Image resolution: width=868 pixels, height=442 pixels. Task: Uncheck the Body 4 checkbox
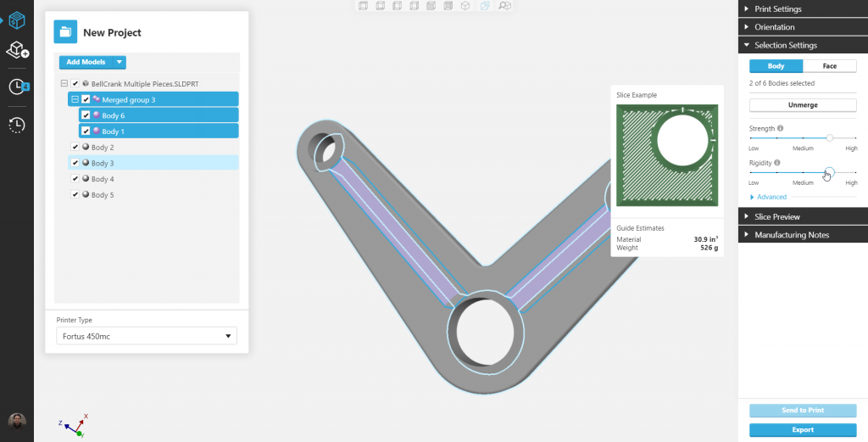(75, 179)
